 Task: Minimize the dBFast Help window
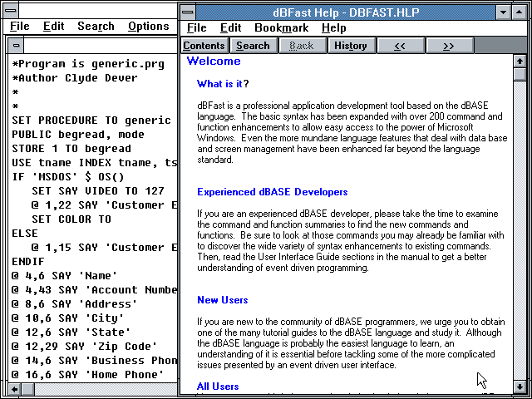point(504,12)
